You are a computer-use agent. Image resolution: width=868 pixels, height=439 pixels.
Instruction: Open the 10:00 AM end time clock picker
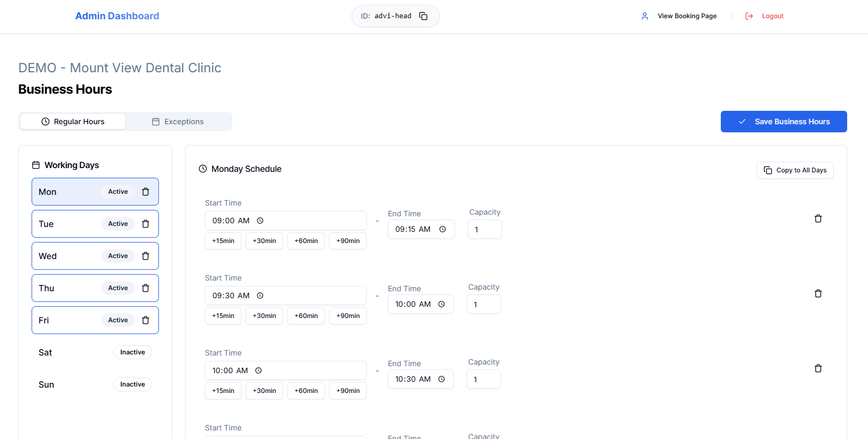point(441,304)
